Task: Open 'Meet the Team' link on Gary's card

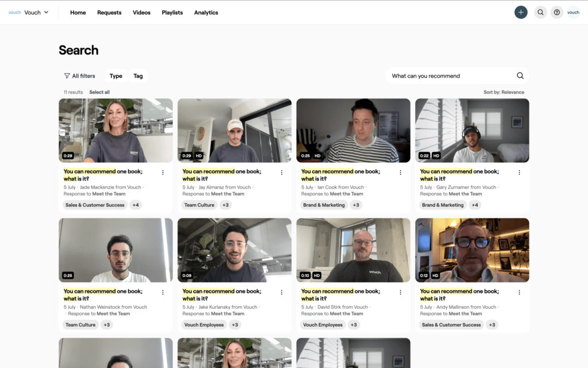Action: pyautogui.click(x=465, y=194)
